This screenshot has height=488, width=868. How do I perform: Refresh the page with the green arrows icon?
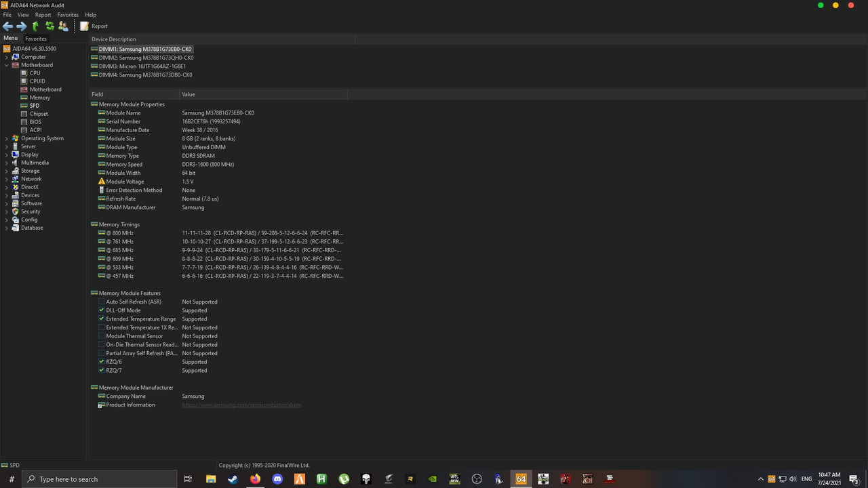(x=50, y=26)
